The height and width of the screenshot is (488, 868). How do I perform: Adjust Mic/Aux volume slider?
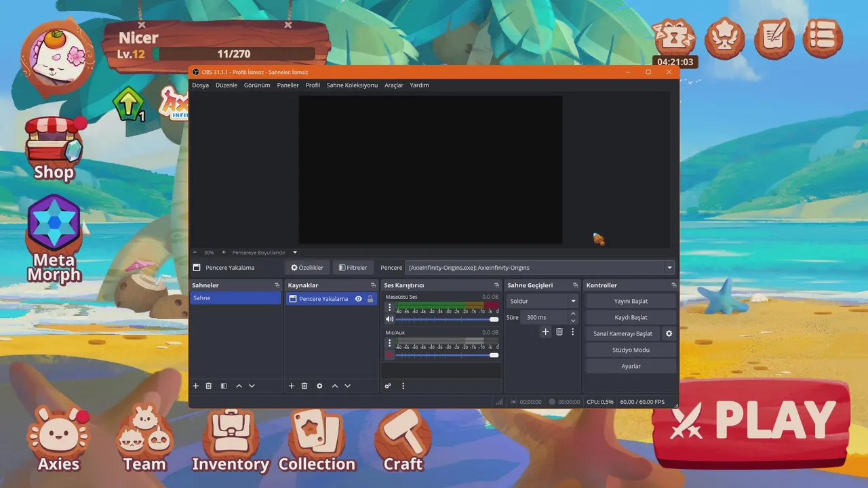448,354
